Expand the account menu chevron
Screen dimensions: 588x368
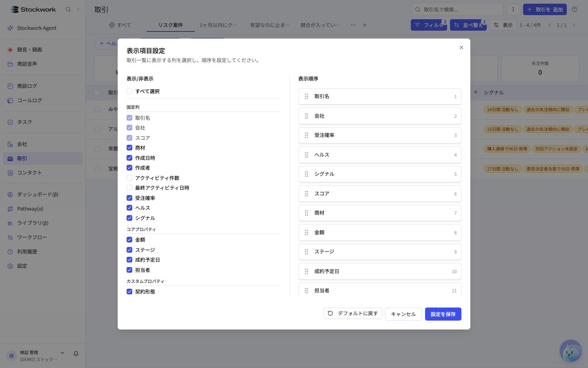tap(62, 353)
